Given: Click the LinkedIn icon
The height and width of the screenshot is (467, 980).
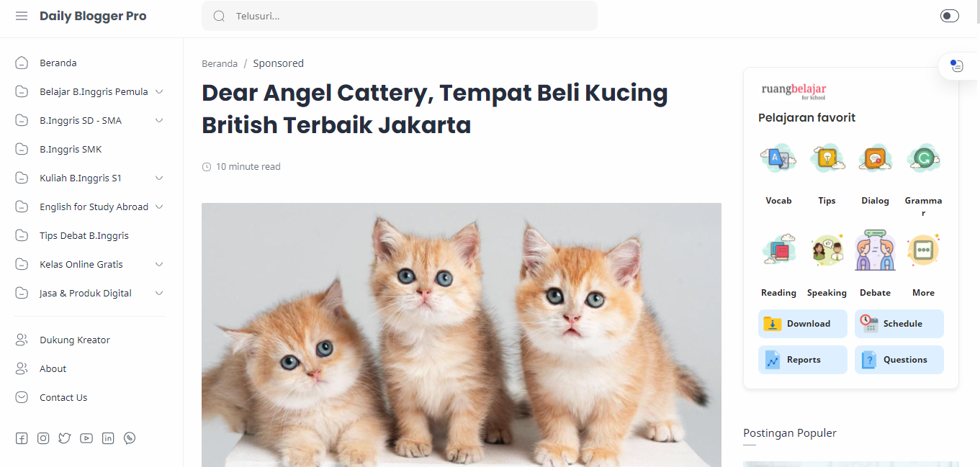Looking at the screenshot, I should tap(108, 438).
